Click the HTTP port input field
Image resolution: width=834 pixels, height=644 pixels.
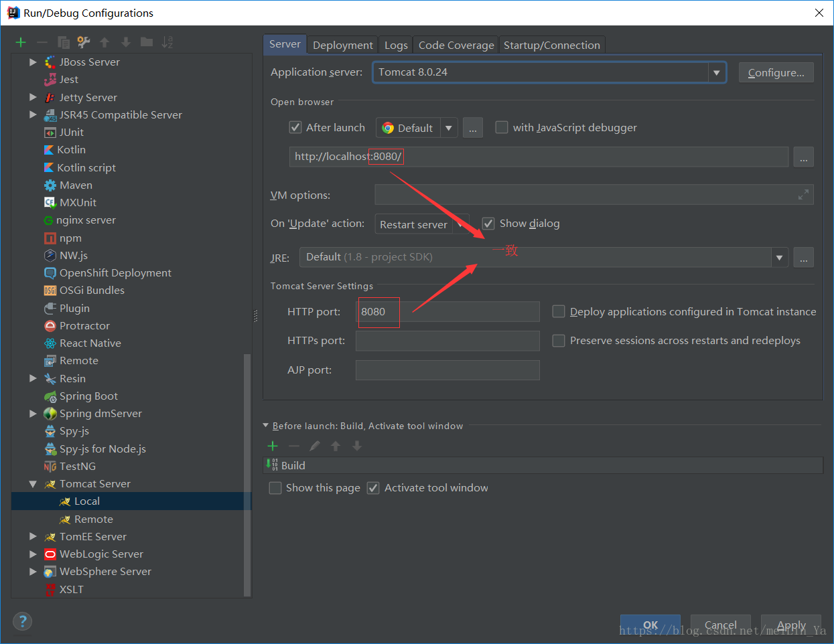tap(447, 312)
